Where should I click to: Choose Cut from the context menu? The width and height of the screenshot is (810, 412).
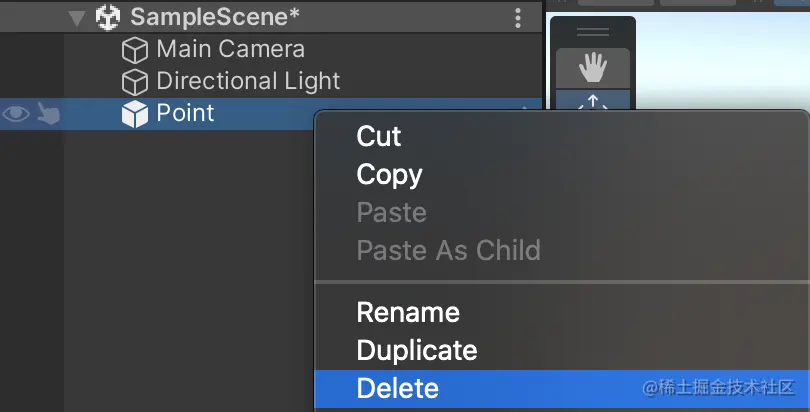click(379, 137)
